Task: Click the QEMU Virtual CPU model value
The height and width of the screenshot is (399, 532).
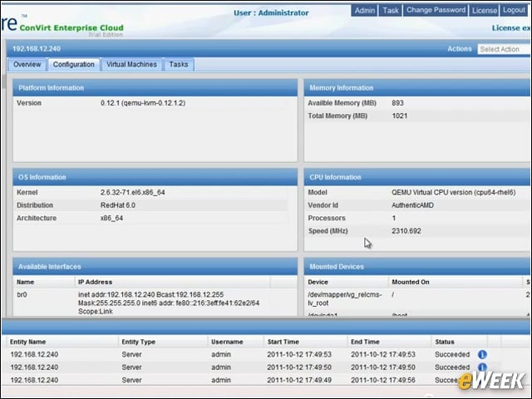Action: tap(454, 192)
